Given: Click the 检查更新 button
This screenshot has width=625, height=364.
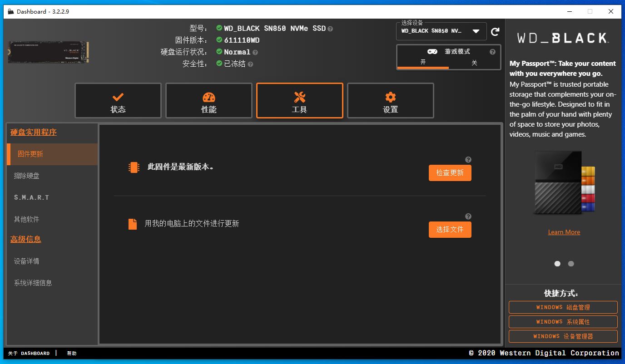Looking at the screenshot, I should [x=450, y=173].
